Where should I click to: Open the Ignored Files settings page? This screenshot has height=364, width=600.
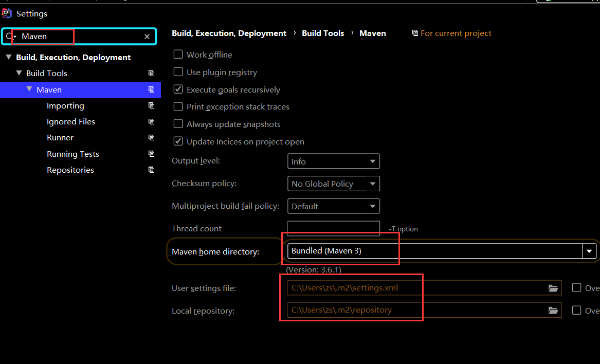[71, 122]
